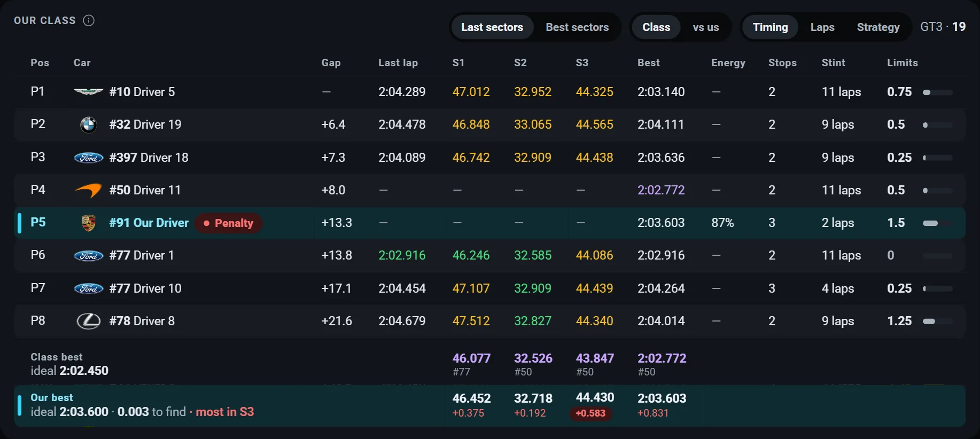Click the Stint column header
Viewport: 980px width, 439px height.
tap(834, 62)
